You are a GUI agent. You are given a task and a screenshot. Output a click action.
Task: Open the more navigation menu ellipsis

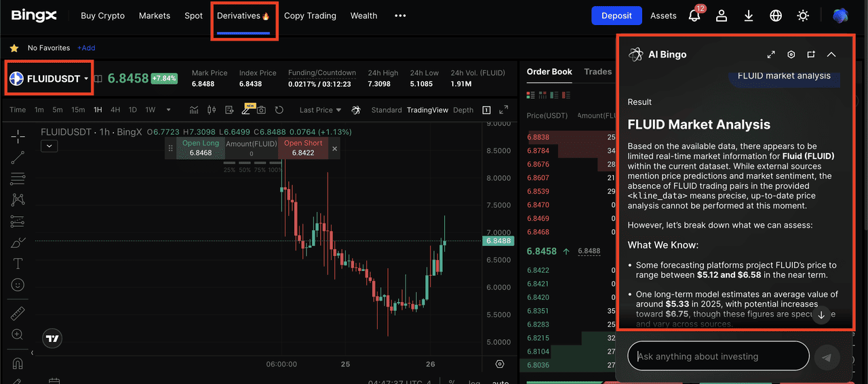coord(400,16)
